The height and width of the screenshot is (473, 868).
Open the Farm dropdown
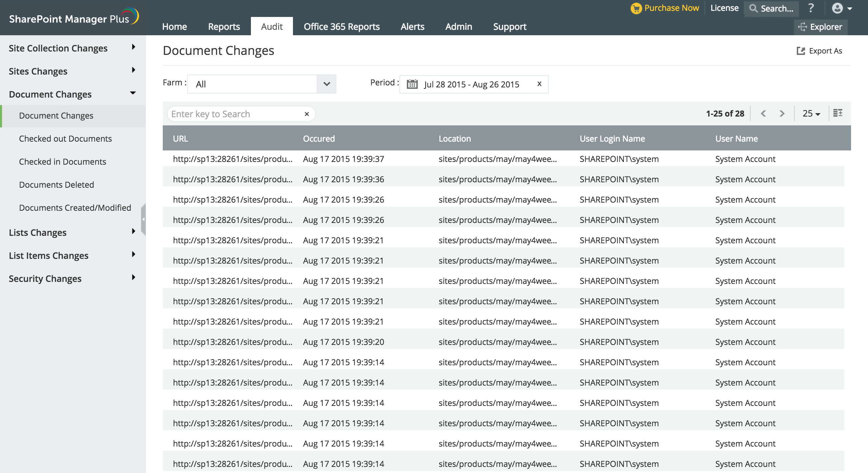tap(326, 84)
